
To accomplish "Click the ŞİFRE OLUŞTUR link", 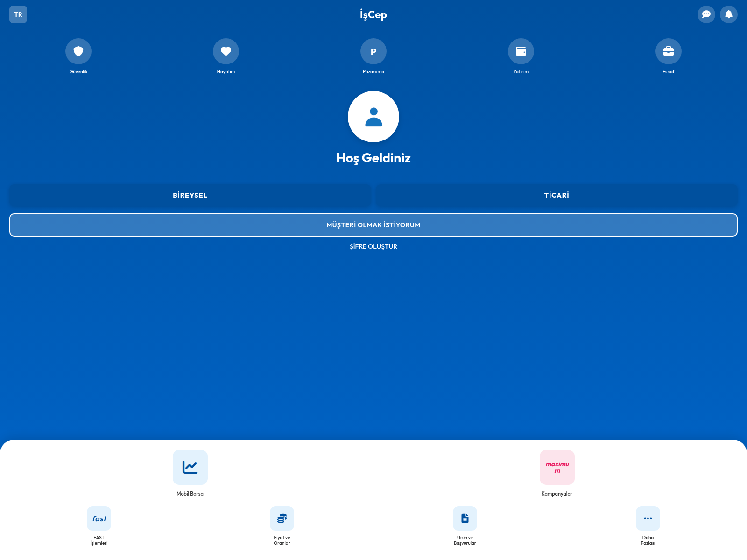I will [373, 246].
